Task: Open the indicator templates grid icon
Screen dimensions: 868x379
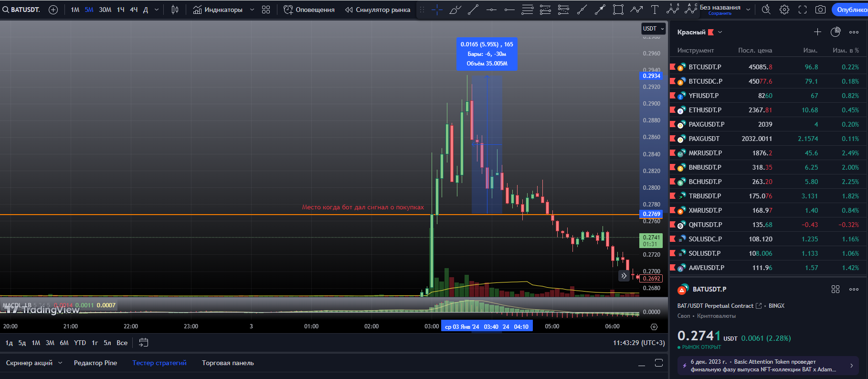Action: pos(266,10)
